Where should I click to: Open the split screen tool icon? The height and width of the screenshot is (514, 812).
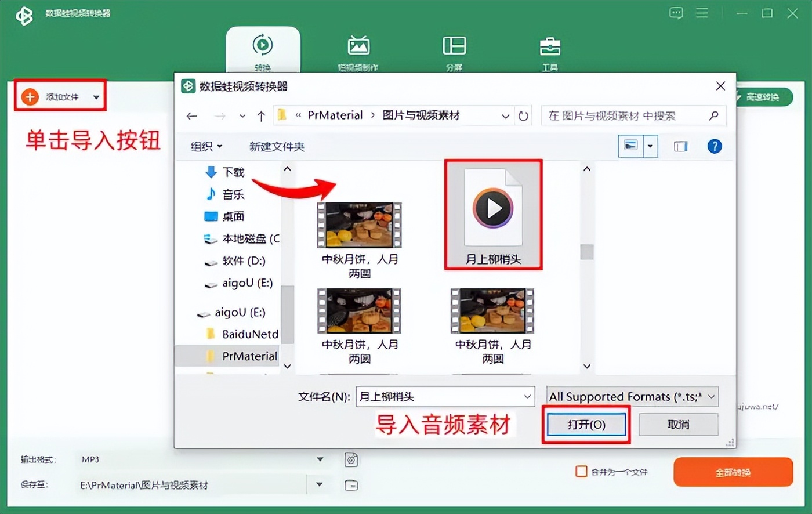coord(454,46)
